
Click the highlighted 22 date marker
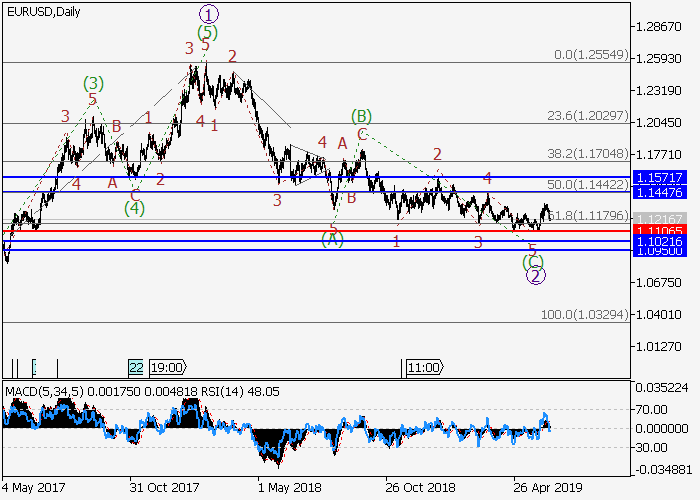coord(135,367)
